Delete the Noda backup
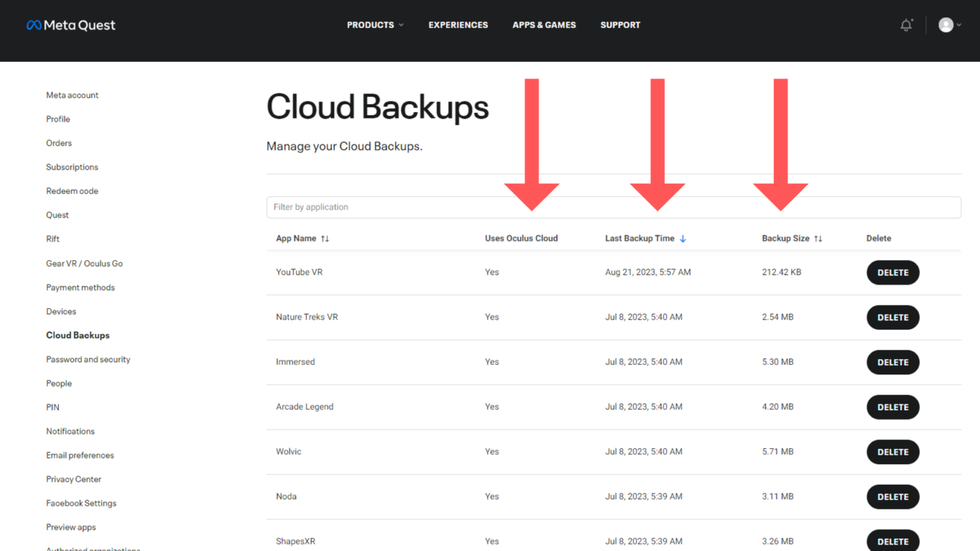 coord(893,497)
